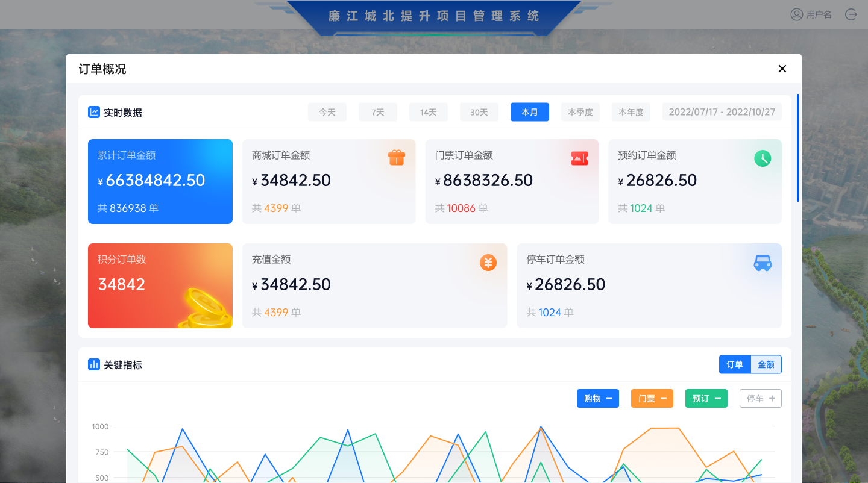868x483 pixels.
Task: Open the date range picker 2022/07/17 - 2022/10/27
Action: (722, 112)
